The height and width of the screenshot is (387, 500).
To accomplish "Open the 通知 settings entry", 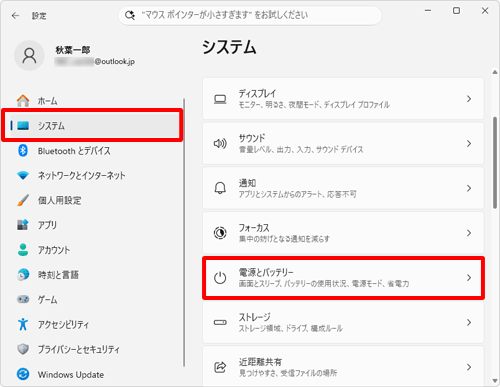I will tap(343, 188).
